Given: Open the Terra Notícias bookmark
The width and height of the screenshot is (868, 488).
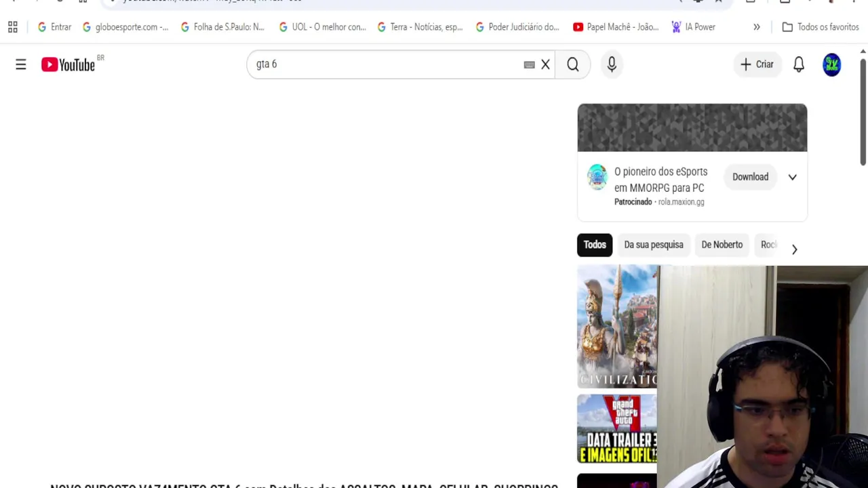Looking at the screenshot, I should coord(420,27).
